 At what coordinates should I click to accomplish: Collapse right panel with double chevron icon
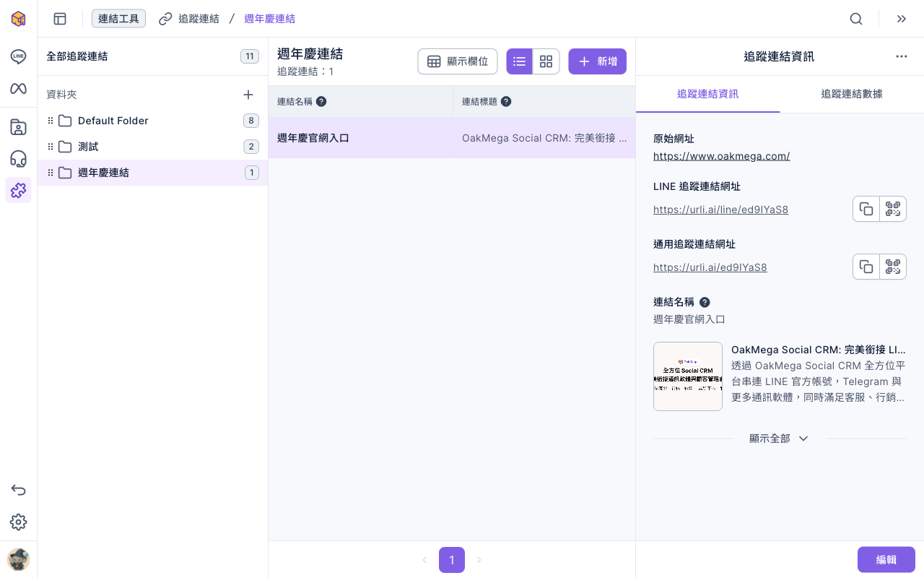click(902, 19)
